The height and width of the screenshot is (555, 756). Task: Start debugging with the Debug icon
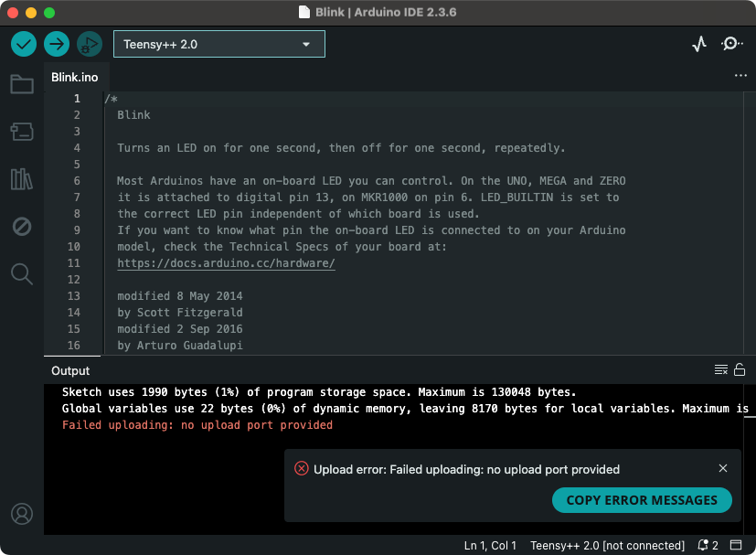point(90,44)
